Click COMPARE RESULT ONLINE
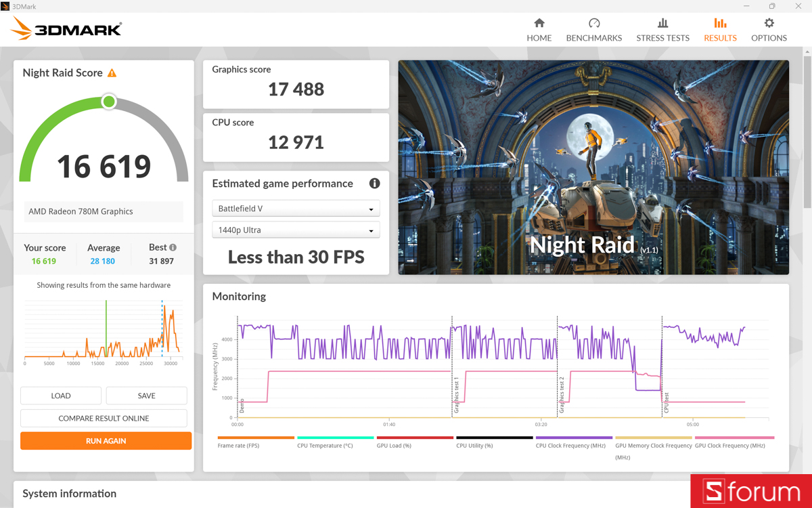Image resolution: width=812 pixels, height=508 pixels. tap(104, 418)
